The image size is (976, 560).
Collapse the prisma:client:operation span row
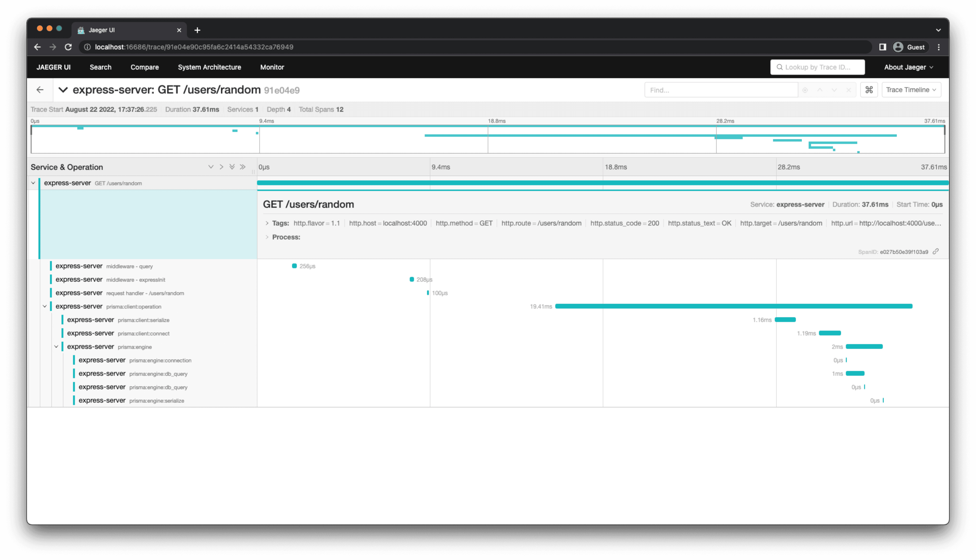(x=45, y=306)
